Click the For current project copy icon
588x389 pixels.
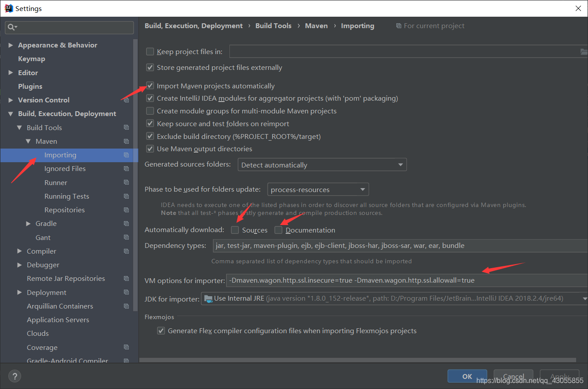pos(399,26)
